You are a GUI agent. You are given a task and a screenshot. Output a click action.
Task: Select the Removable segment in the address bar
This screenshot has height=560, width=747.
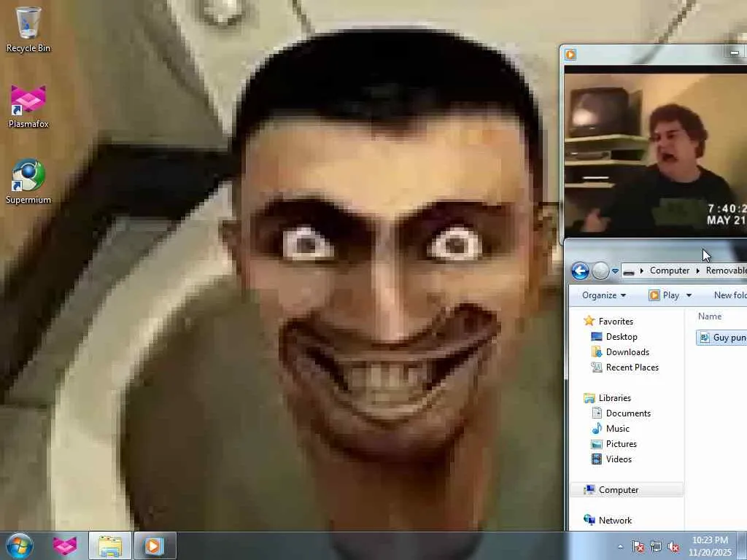click(726, 271)
